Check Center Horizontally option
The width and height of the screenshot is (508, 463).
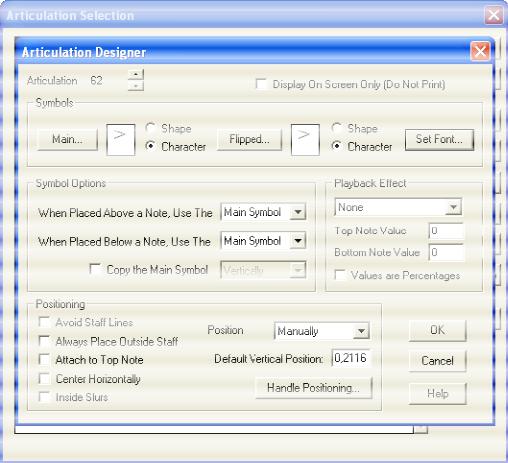click(x=44, y=379)
